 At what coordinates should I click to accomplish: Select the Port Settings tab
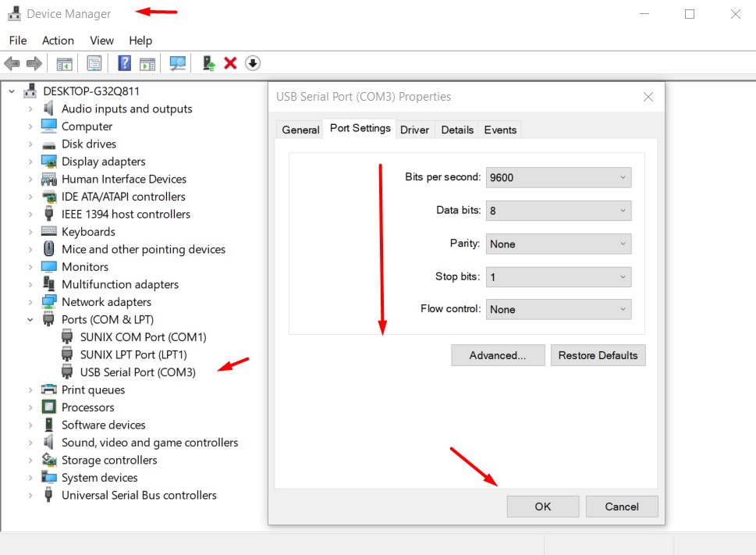(360, 128)
